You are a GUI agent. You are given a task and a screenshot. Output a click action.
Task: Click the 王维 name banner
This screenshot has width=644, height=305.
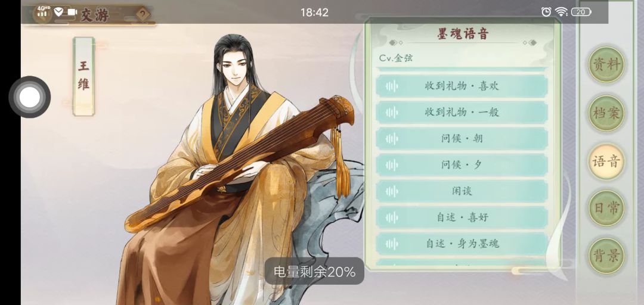pos(84,76)
